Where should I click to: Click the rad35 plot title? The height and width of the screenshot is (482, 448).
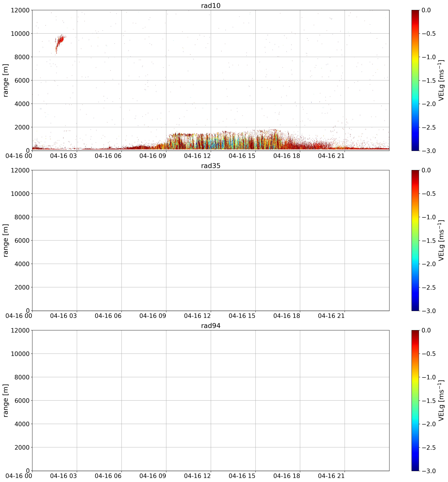point(211,166)
